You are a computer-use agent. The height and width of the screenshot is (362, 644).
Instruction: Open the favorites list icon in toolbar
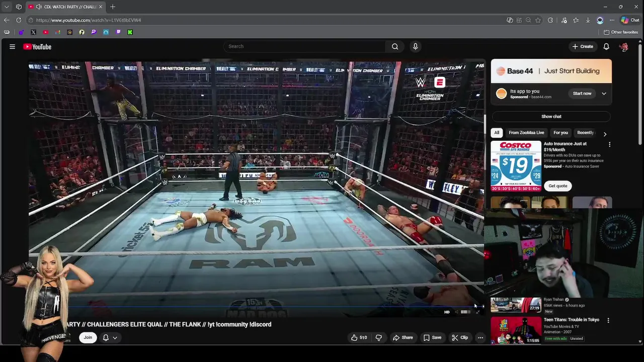tap(576, 20)
